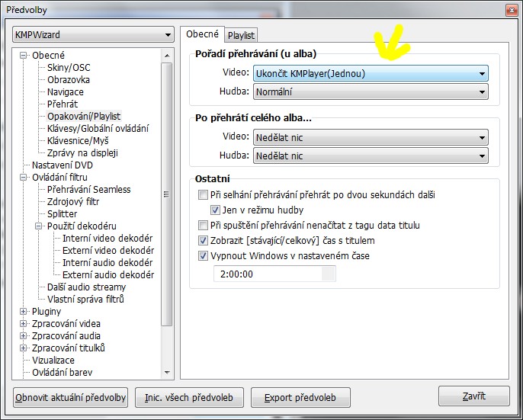Expand the Zpracování titulků tree node
The image size is (523, 420).
point(23,348)
